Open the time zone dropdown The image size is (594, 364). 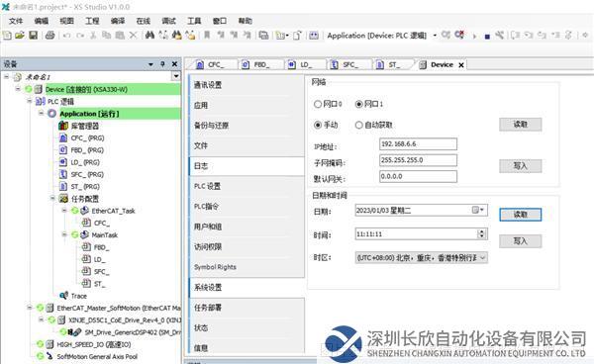483,258
